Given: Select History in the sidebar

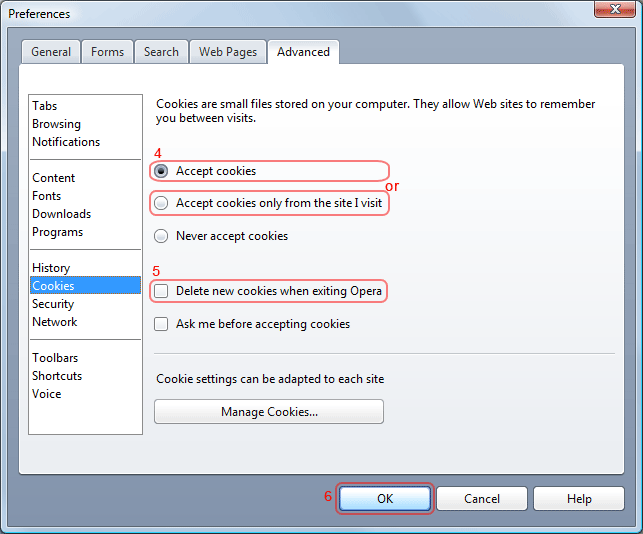Looking at the screenshot, I should pyautogui.click(x=51, y=268).
